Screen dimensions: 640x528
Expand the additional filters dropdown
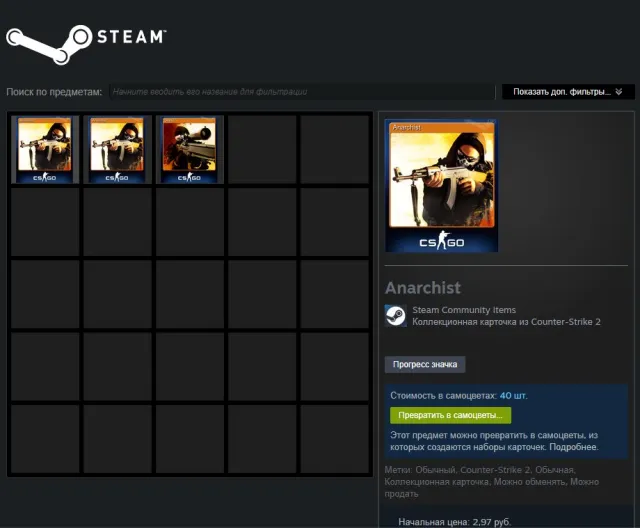click(x=568, y=92)
